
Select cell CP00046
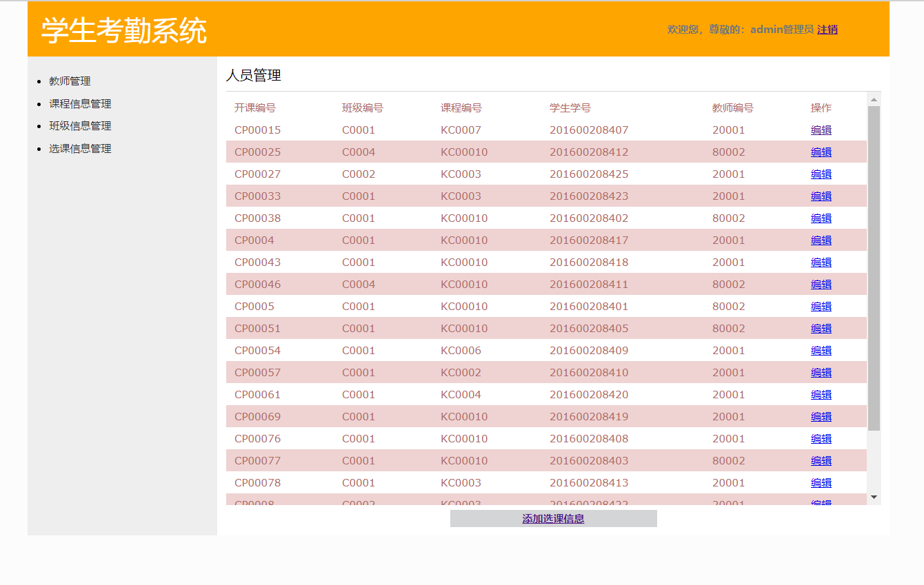click(x=258, y=285)
